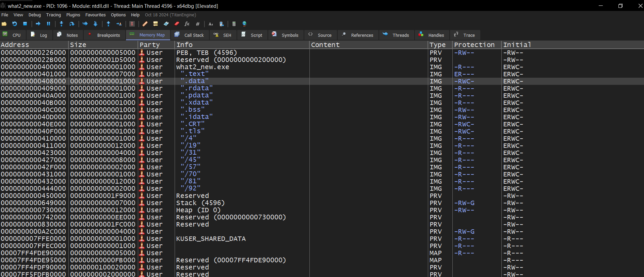Click the Bookmarks red tags icon
Screen dimensions: 644x277
click(177, 24)
